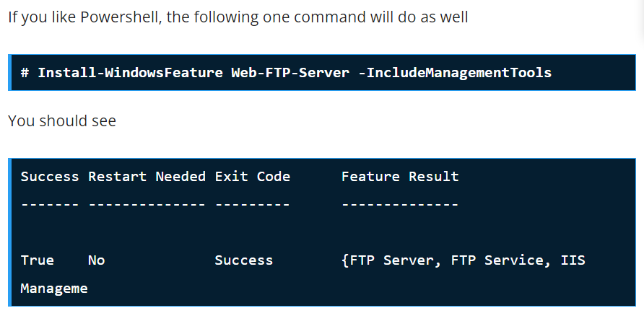
Task: Click the 'You should see' text
Action: 61,121
